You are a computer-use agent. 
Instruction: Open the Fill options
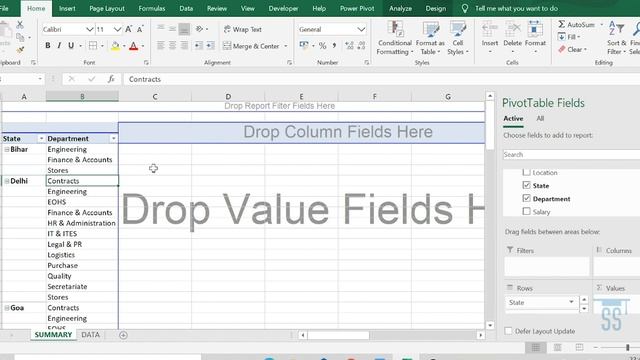click(x=569, y=37)
